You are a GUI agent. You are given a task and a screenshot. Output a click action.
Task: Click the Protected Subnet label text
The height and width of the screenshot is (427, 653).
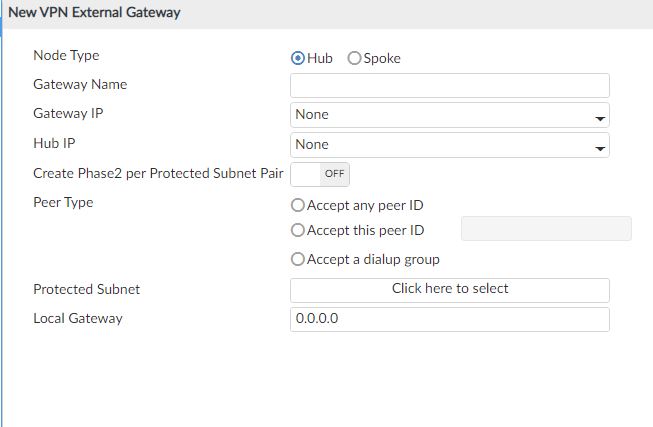click(86, 290)
